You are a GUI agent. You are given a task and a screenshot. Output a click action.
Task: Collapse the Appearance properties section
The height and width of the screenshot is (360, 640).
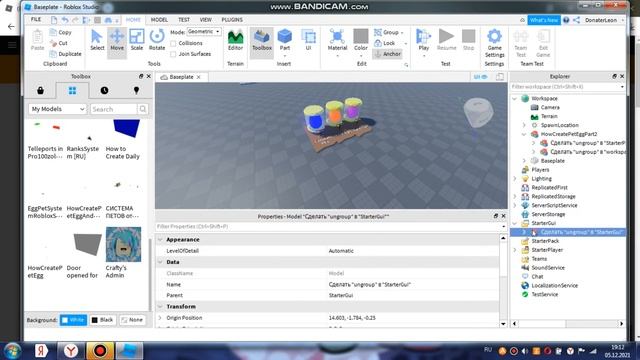[x=160, y=240]
